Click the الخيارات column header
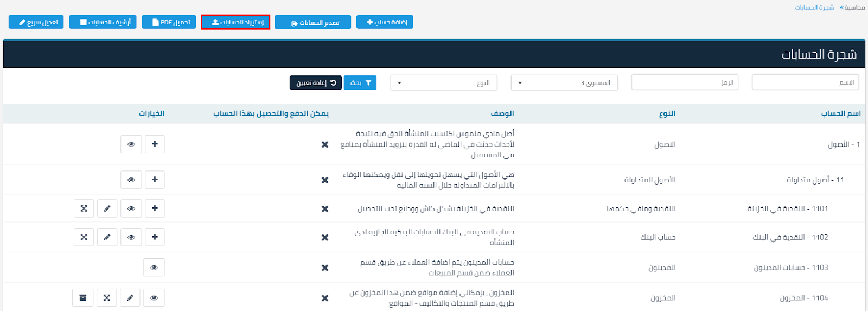The height and width of the screenshot is (311, 868). tap(151, 113)
